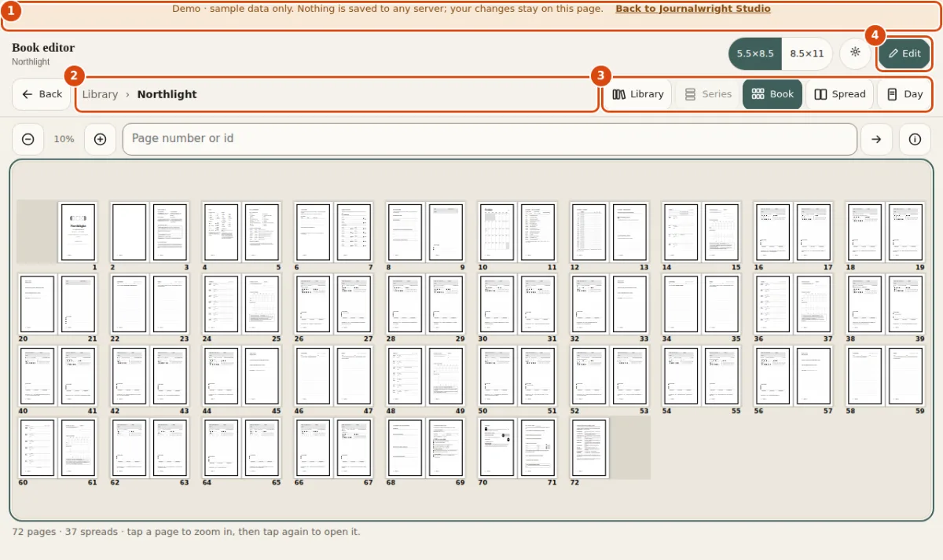This screenshot has height=560, width=943.
Task: Open page 5 thumbnail
Action: 262,232
